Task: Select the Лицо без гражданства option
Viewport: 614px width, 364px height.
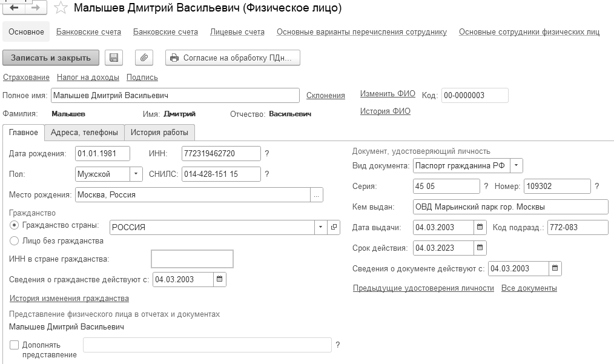Action: 15,240
